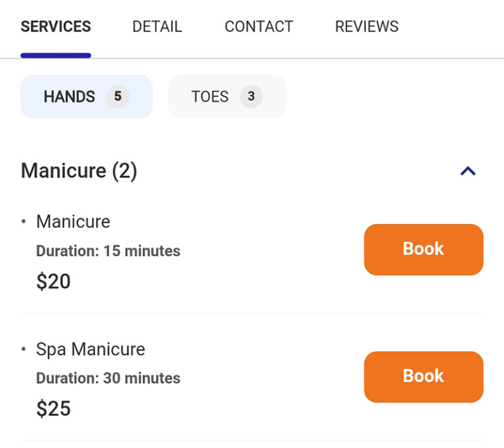Choose the HANDS category chip
The image size is (504, 448).
pyautogui.click(x=87, y=97)
